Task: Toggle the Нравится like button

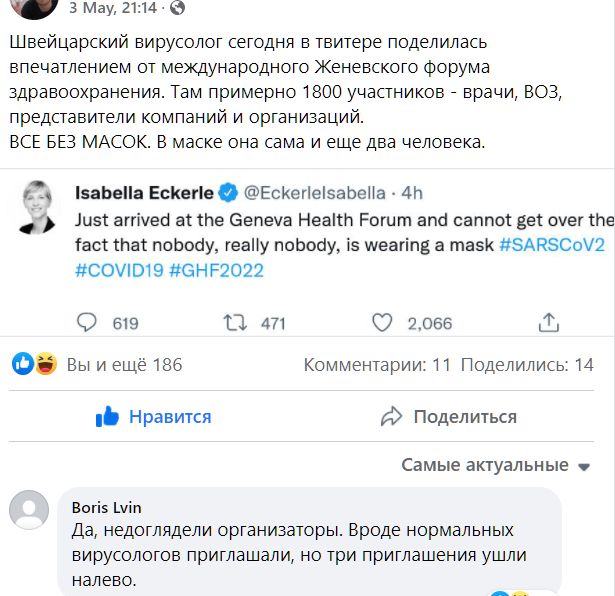Action: pyautogui.click(x=154, y=417)
